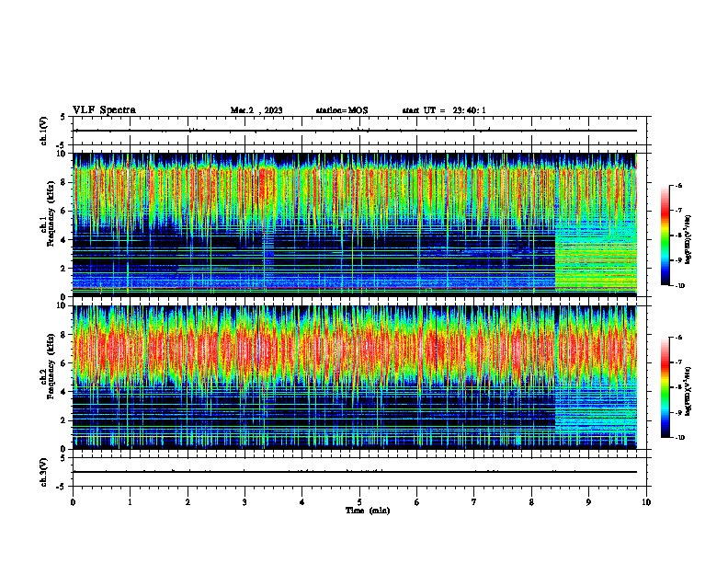Select the date text "Mar.2 , 2023"

(x=256, y=110)
